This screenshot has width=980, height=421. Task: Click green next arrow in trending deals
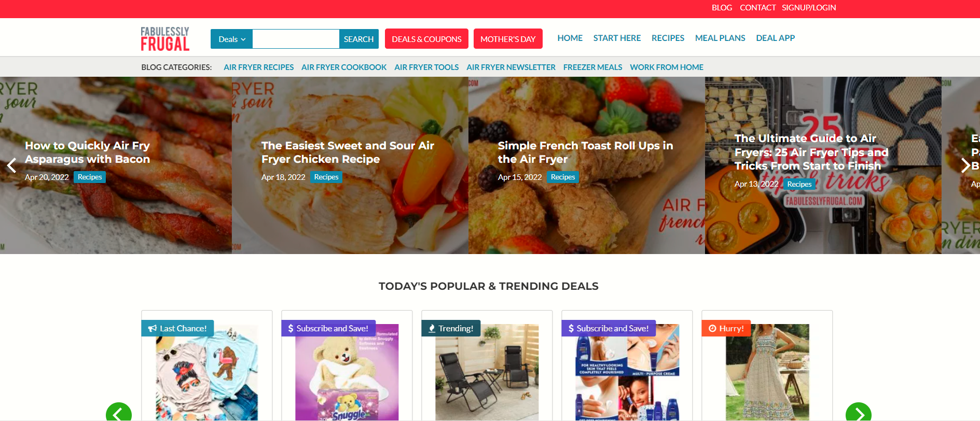pos(859,413)
